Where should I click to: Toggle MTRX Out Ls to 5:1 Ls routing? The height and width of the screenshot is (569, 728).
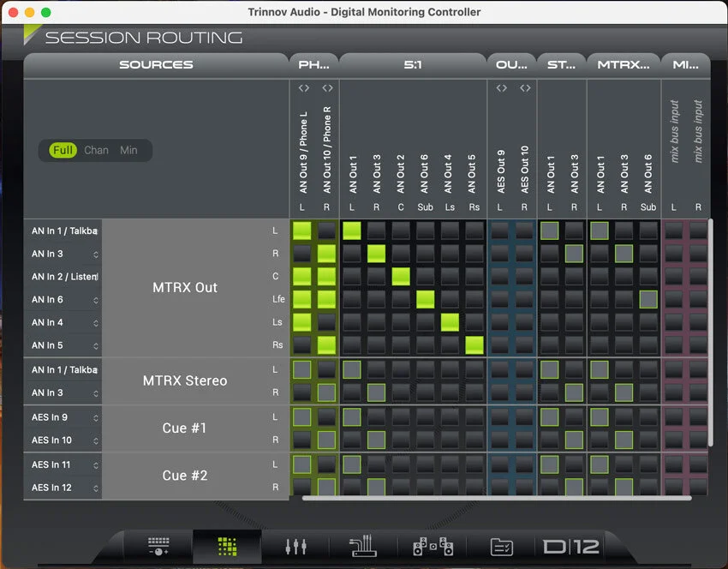click(450, 322)
